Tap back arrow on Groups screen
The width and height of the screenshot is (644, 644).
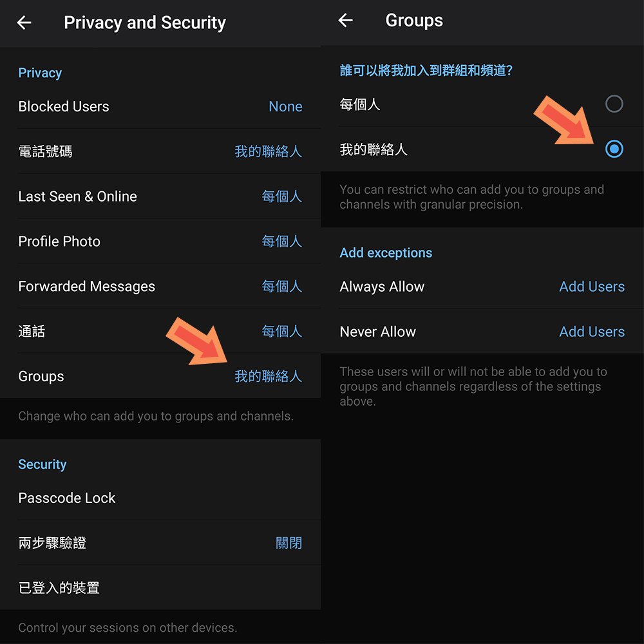(346, 21)
